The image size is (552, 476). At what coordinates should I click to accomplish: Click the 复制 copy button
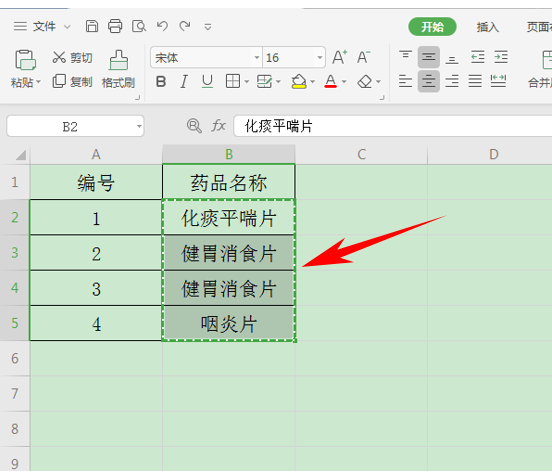click(x=73, y=82)
